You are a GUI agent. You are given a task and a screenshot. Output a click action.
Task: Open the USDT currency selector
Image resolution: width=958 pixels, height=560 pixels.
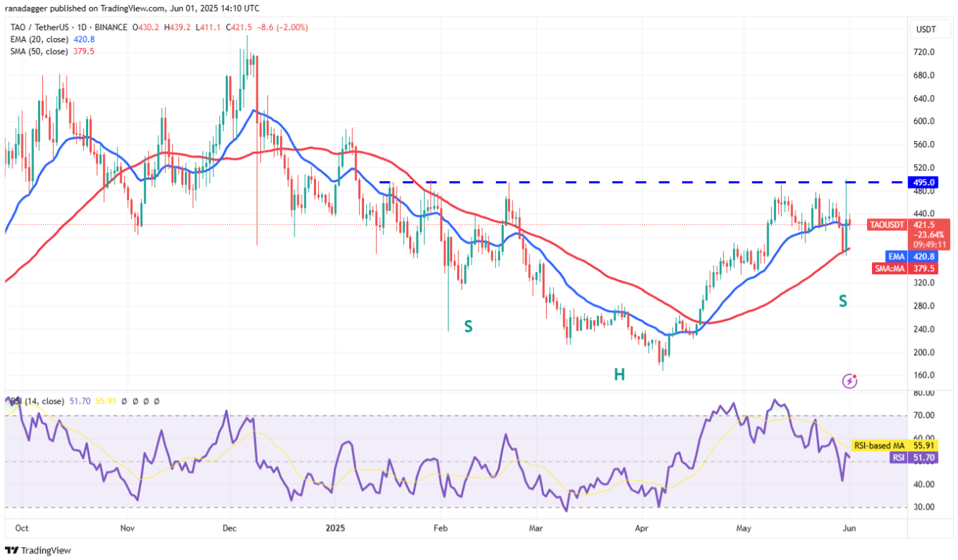(926, 29)
